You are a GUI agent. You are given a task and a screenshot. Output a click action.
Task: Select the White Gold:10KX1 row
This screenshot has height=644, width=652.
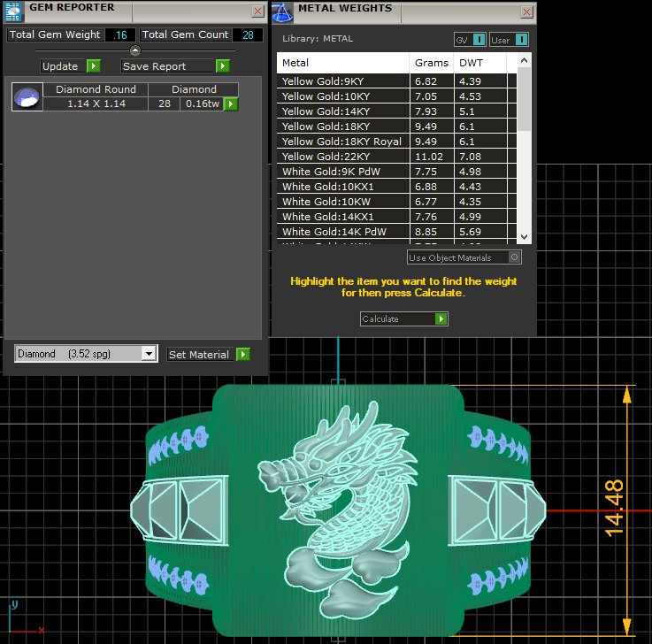[x=396, y=187]
